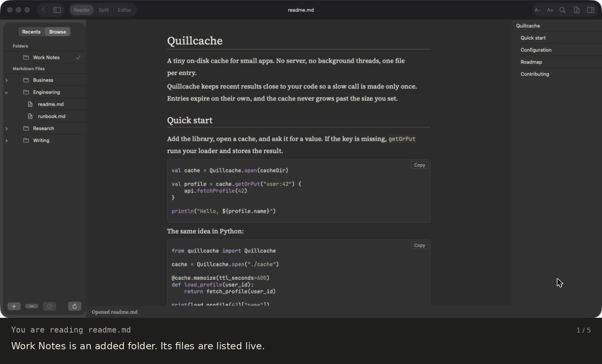Jump to Contributing in outline
602x364 pixels.
[535, 74]
